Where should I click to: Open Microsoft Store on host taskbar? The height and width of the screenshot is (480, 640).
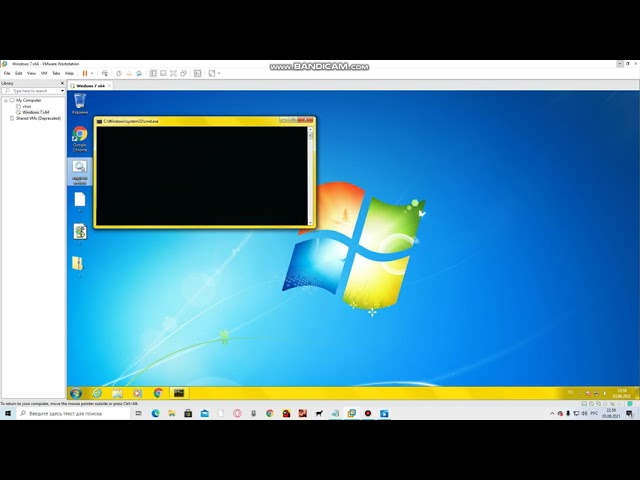click(188, 413)
